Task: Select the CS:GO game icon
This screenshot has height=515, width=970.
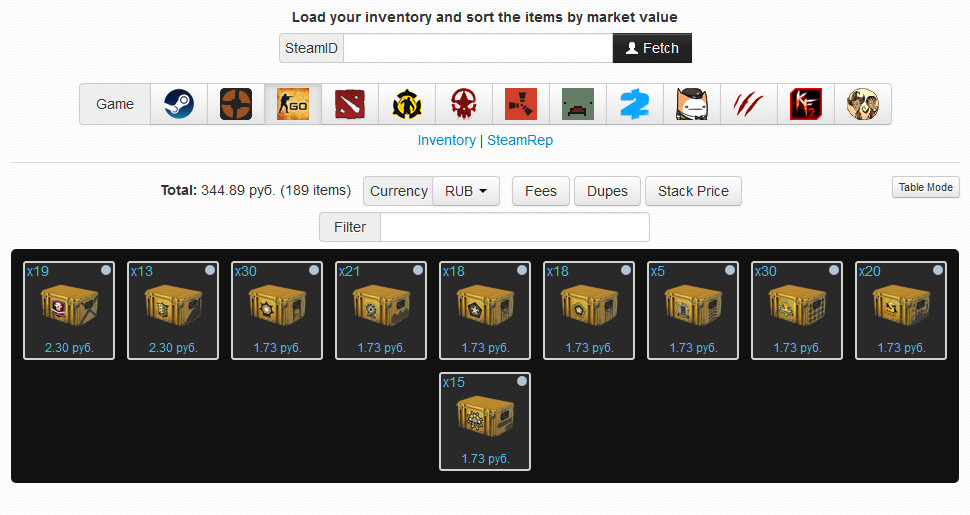Action: [293, 104]
